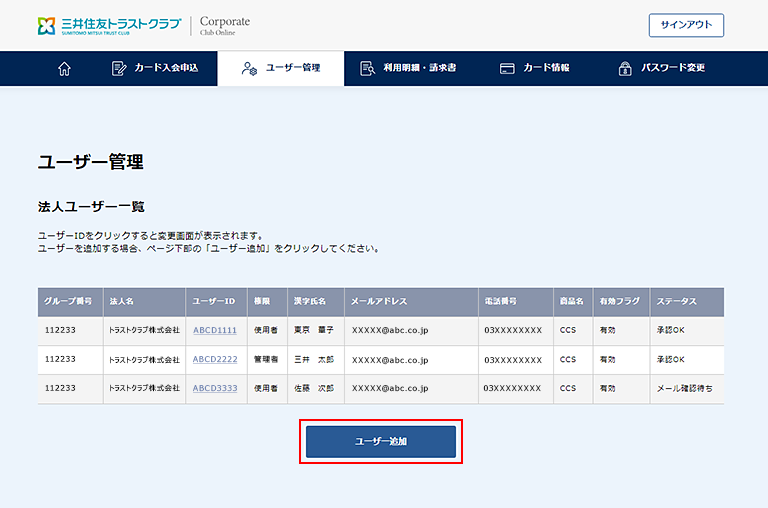This screenshot has height=508, width=768.
Task: Click the company name in ABCD2222 row
Action: (144, 360)
